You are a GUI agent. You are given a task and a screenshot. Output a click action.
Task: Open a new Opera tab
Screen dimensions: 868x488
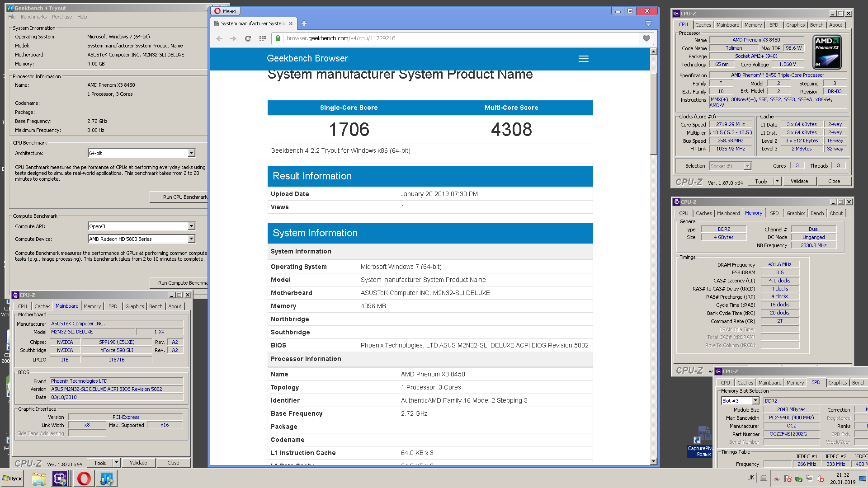304,23
